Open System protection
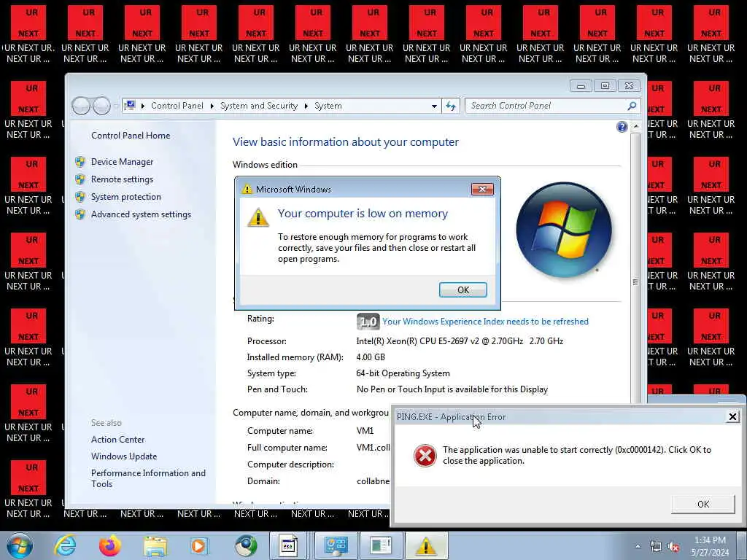Viewport: 747px width, 560px height. click(125, 197)
